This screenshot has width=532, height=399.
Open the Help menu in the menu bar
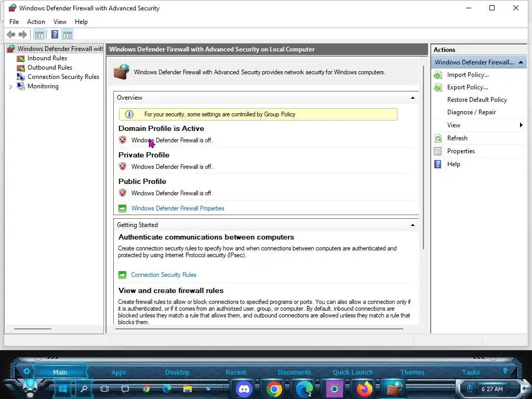(x=81, y=22)
